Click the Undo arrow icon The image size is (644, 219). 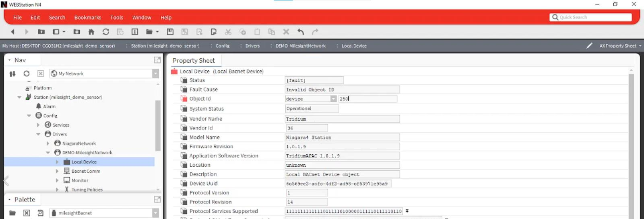tap(301, 32)
